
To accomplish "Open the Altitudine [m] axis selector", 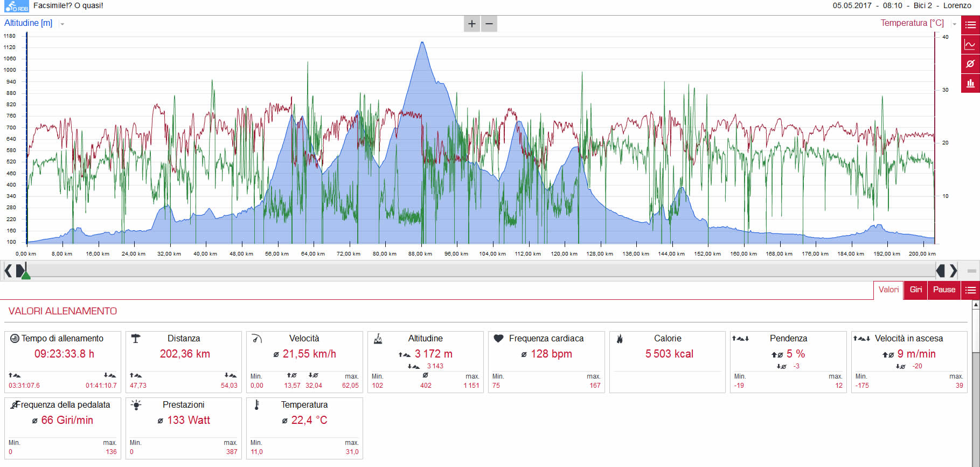I will 29,23.
